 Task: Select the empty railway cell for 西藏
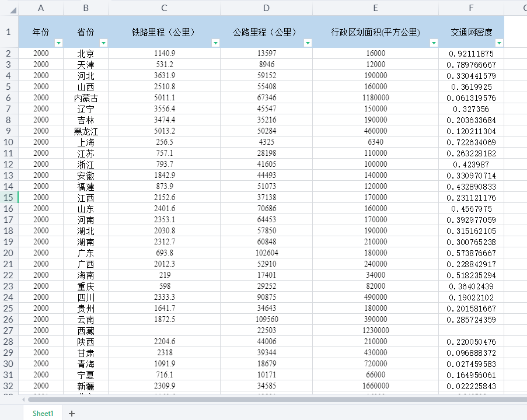164,330
